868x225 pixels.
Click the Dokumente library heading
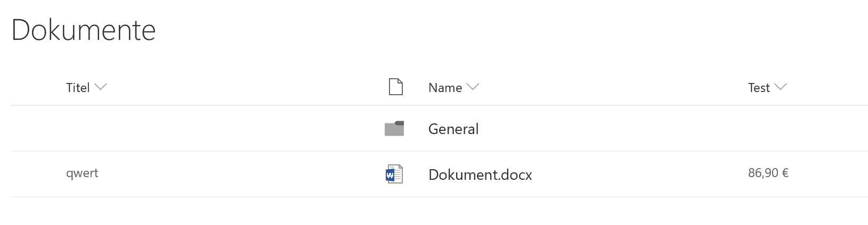83,30
